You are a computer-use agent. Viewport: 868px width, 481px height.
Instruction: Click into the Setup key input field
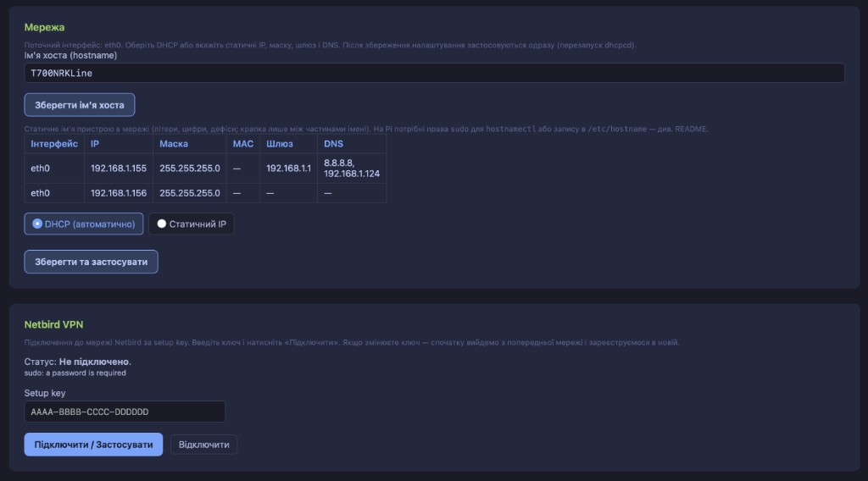click(x=125, y=412)
